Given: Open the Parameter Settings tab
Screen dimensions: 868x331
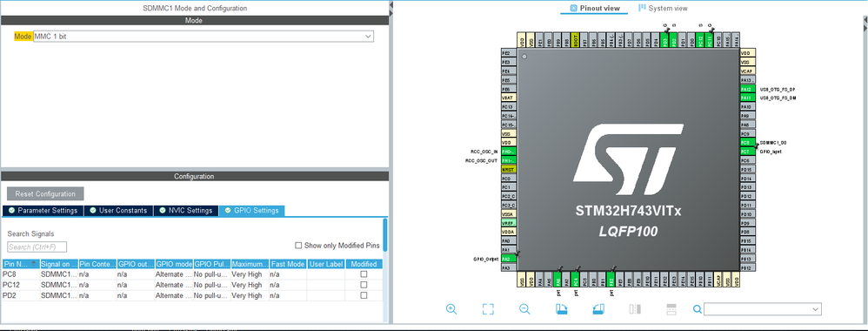Looking at the screenshot, I should (43, 211).
